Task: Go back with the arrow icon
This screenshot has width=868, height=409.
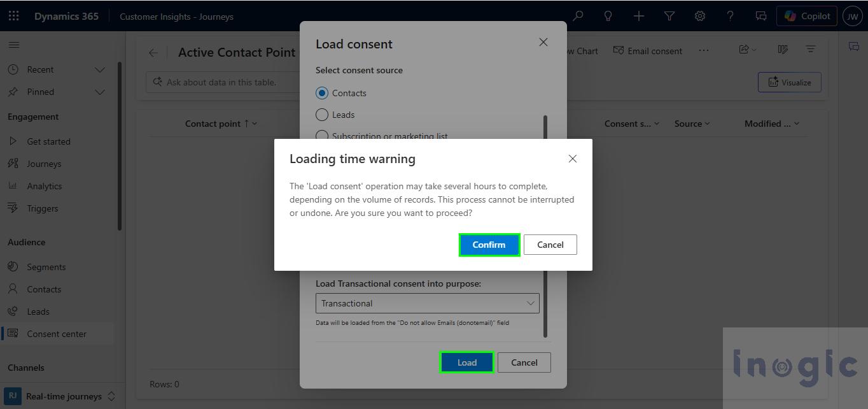Action: pos(153,53)
